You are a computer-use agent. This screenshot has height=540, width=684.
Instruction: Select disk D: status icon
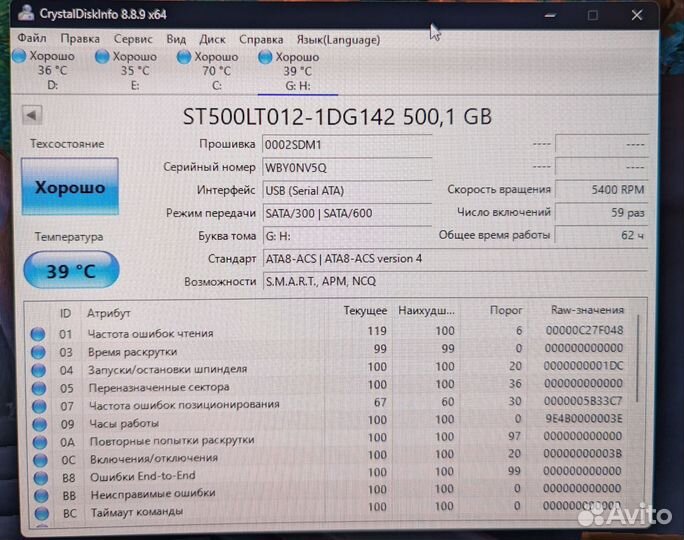click(x=19, y=56)
